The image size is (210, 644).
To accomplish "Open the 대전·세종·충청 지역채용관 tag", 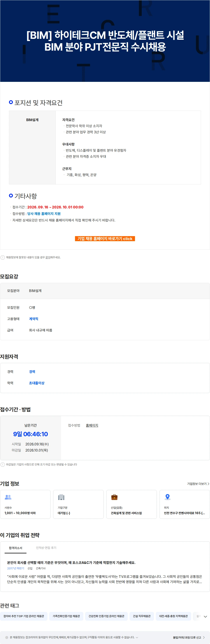I will point(173,616).
